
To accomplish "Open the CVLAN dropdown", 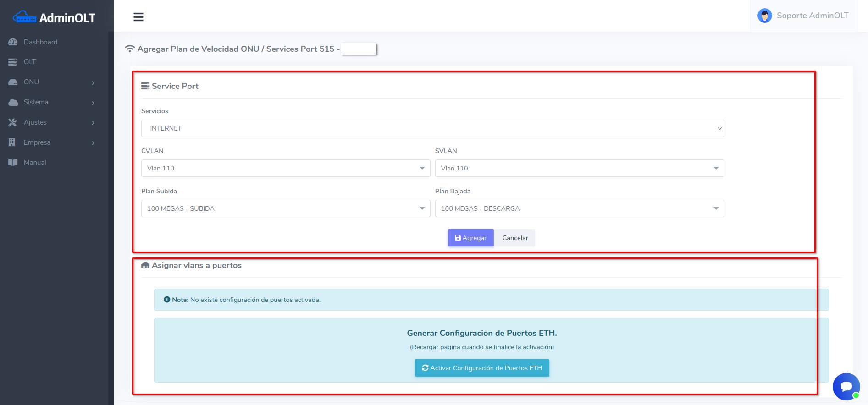I will pos(285,168).
